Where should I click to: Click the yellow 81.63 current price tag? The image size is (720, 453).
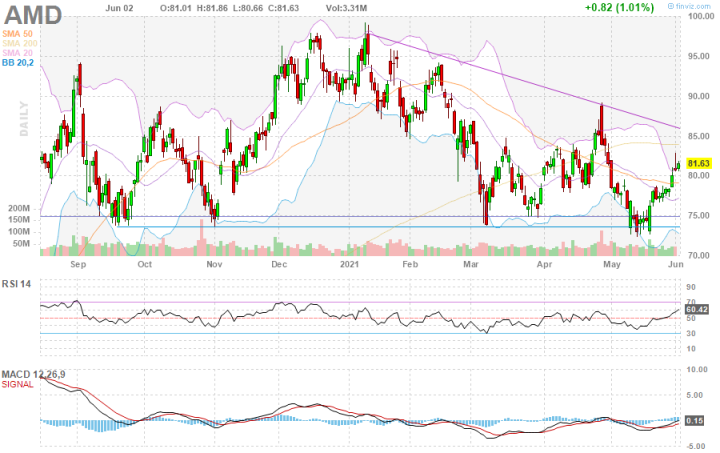698,163
